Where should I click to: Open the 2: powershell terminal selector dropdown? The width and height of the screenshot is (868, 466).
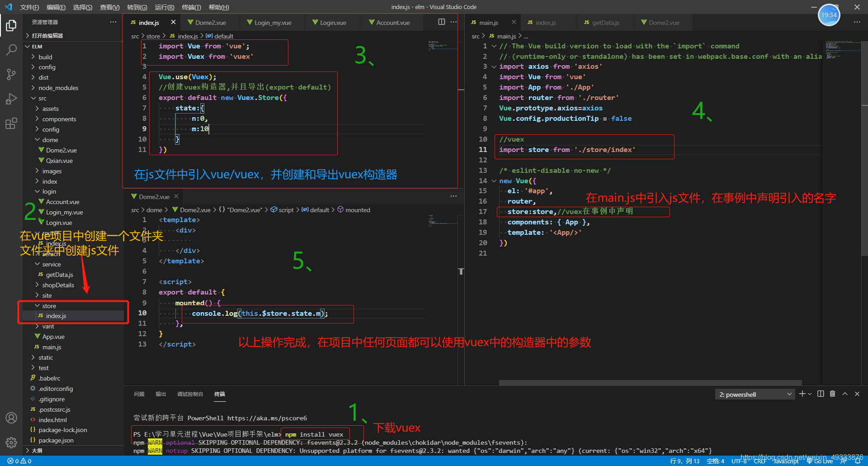755,395
